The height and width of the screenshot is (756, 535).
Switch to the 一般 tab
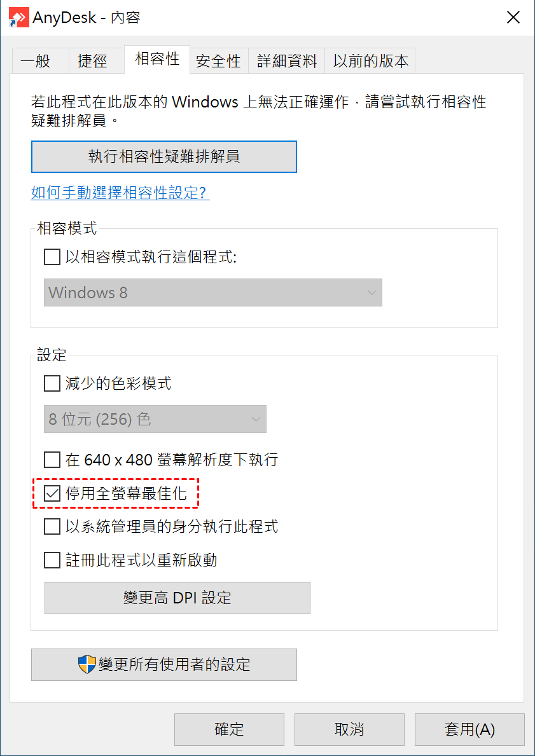[x=35, y=61]
